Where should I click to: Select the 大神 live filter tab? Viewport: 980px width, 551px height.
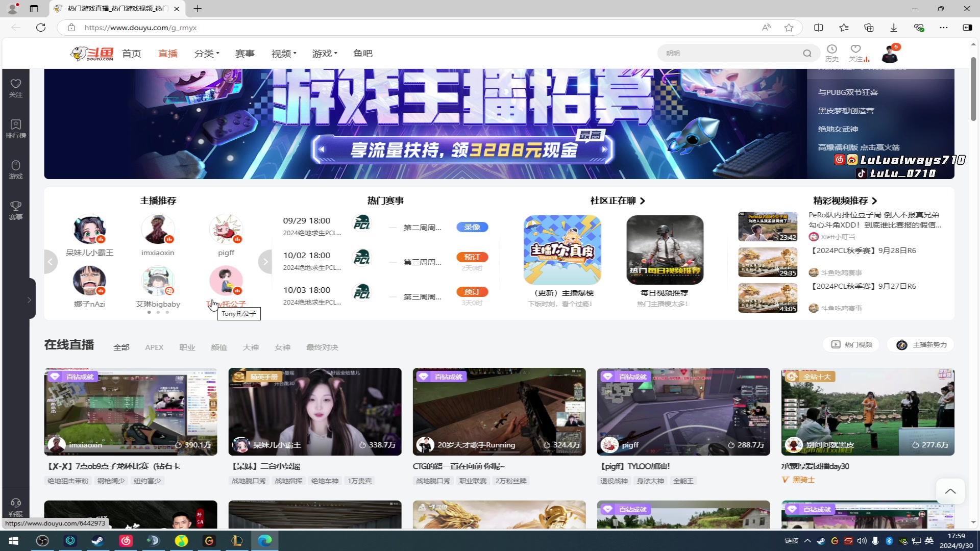pyautogui.click(x=251, y=347)
